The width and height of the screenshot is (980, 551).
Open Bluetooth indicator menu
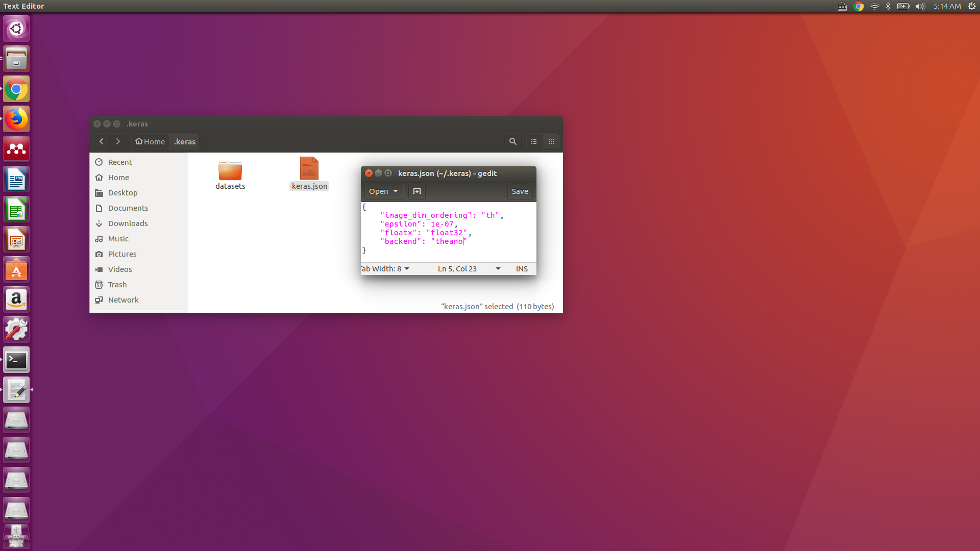click(x=888, y=6)
